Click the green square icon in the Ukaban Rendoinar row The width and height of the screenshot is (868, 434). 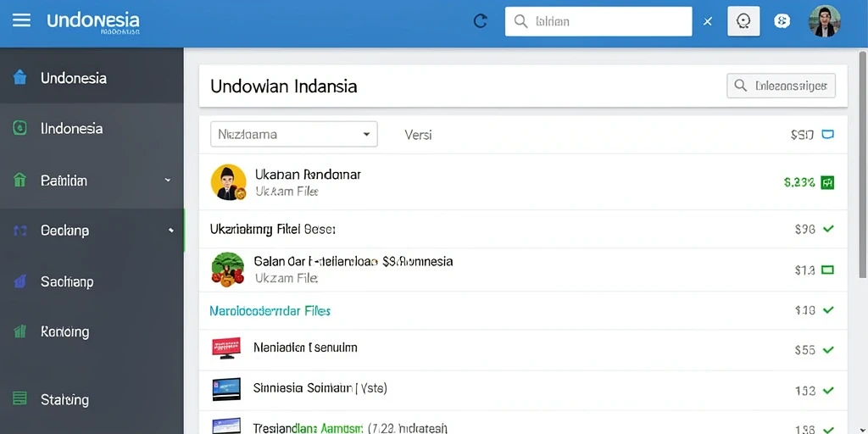[827, 182]
